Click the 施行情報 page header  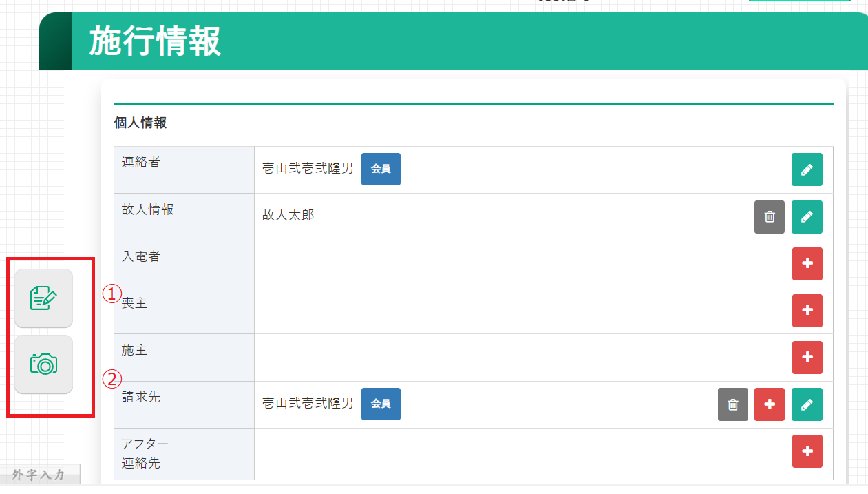coord(155,42)
